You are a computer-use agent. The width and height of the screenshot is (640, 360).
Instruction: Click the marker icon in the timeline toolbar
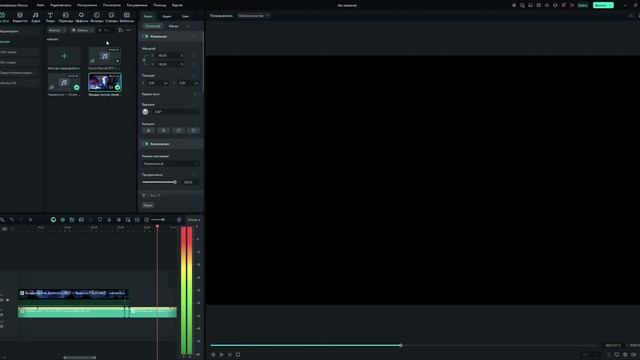(100, 220)
